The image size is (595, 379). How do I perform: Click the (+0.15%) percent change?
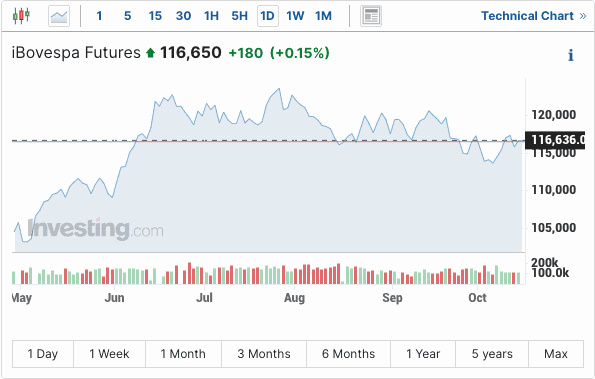pyautogui.click(x=300, y=53)
